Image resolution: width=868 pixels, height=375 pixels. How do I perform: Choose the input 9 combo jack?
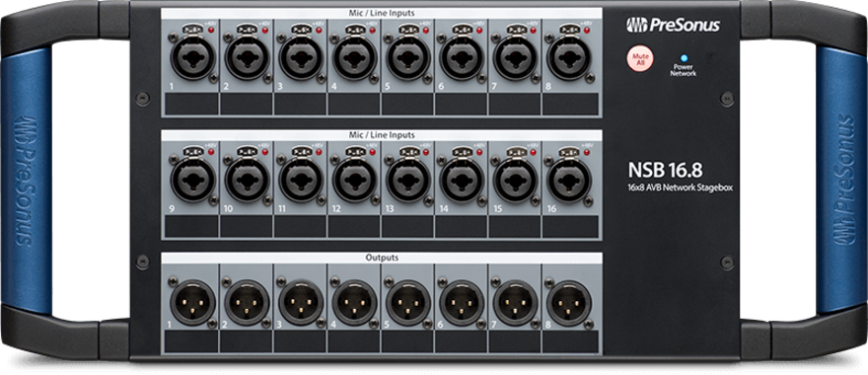coord(192,180)
